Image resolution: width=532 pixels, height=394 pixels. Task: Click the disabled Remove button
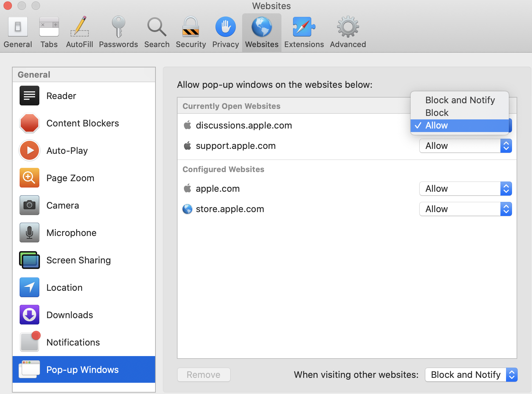204,375
